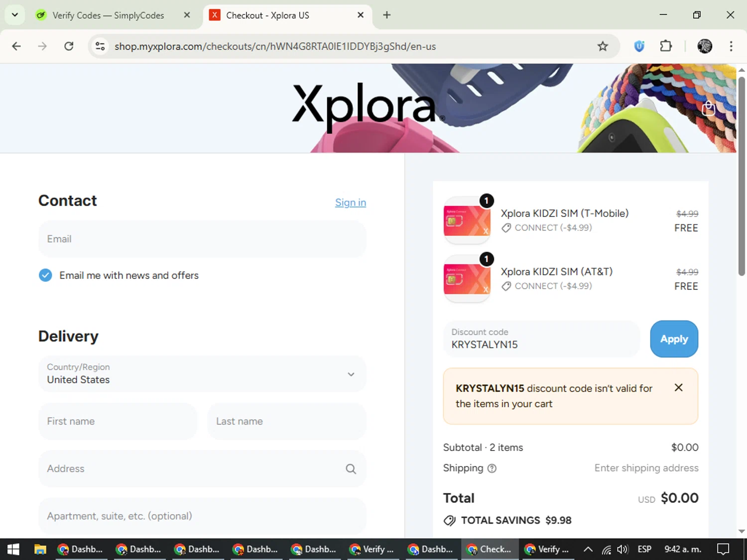Apply the discount code
This screenshot has height=560, width=747.
click(x=674, y=339)
